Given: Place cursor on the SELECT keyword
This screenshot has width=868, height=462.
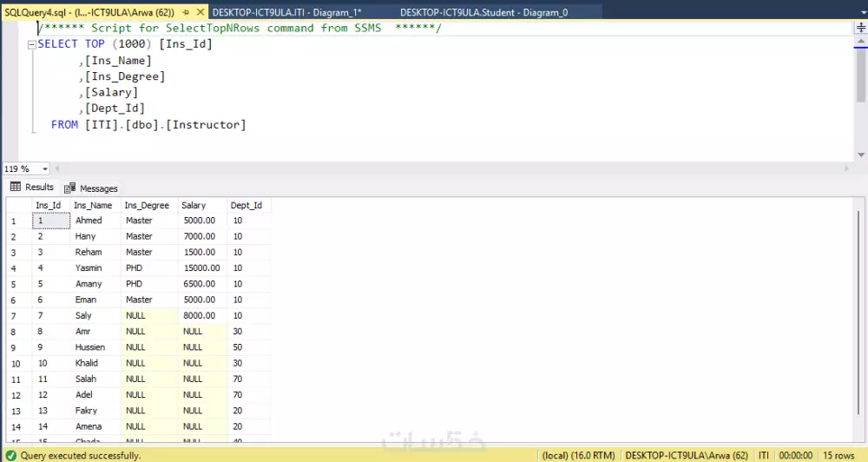Looking at the screenshot, I should pyautogui.click(x=57, y=43).
